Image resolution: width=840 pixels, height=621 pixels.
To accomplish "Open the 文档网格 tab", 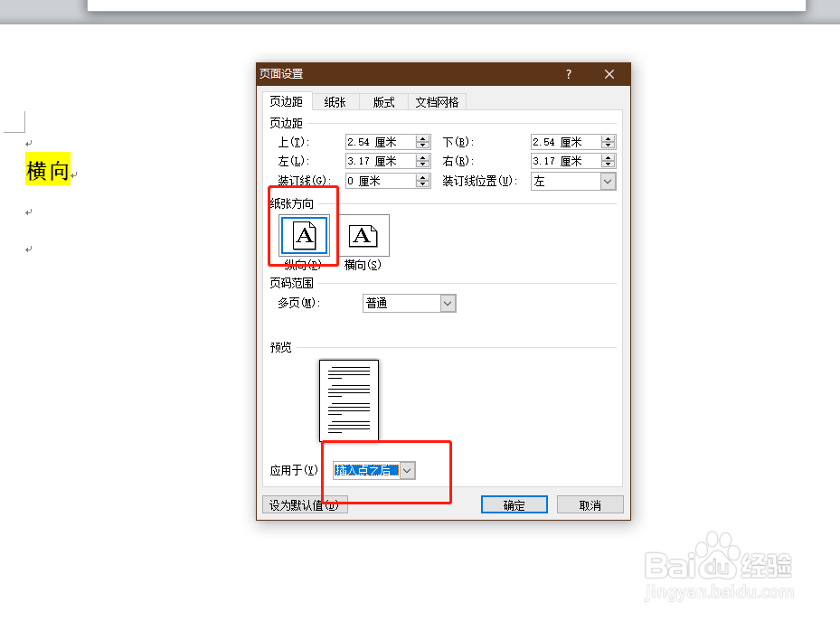I will coord(437,101).
